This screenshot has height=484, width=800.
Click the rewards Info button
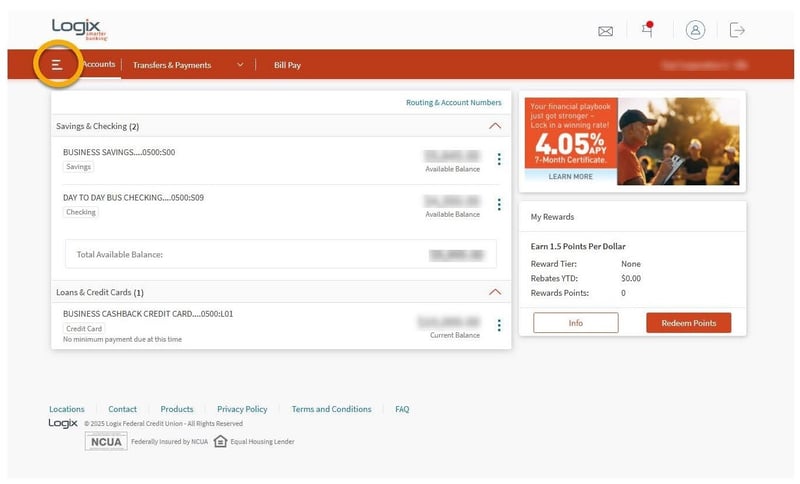575,323
